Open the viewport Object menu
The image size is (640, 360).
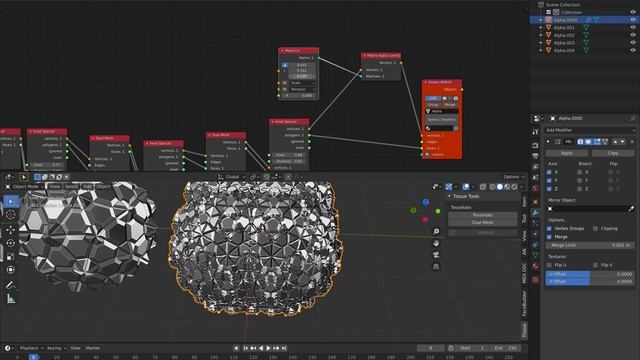click(103, 187)
